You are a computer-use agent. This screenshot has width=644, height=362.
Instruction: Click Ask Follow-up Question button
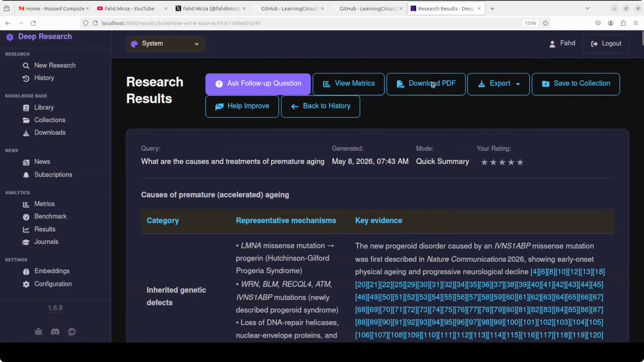pos(258,84)
